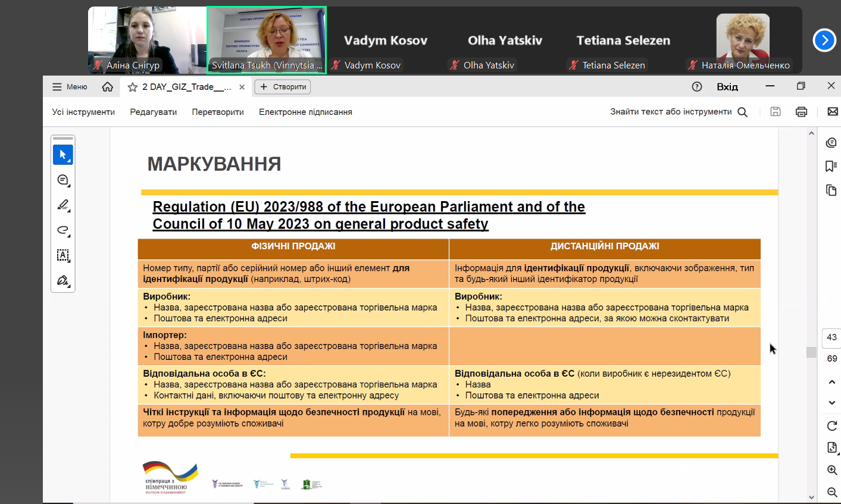Click the Створити button
The width and height of the screenshot is (841, 504).
point(283,87)
